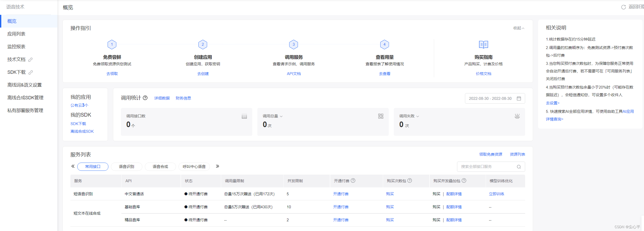This screenshot has height=231, width=644.
Task: Click the grid icon in 调用总量 card
Action: point(381,116)
